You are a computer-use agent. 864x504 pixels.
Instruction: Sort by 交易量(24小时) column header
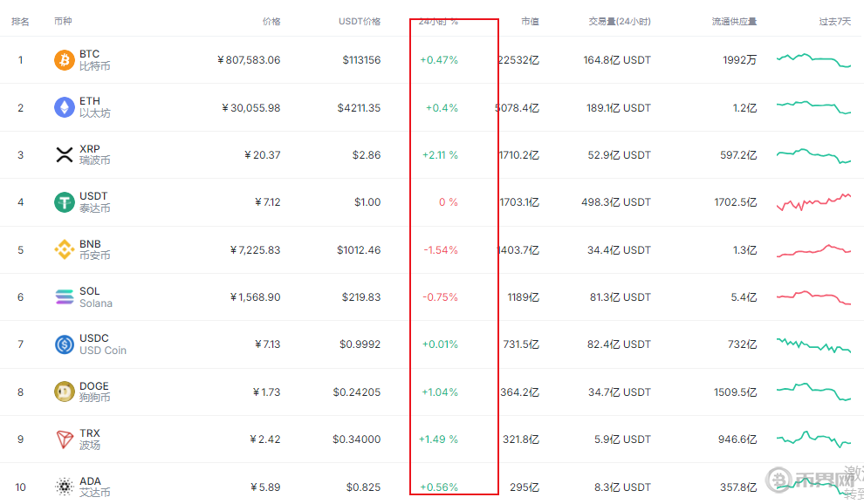pyautogui.click(x=620, y=22)
